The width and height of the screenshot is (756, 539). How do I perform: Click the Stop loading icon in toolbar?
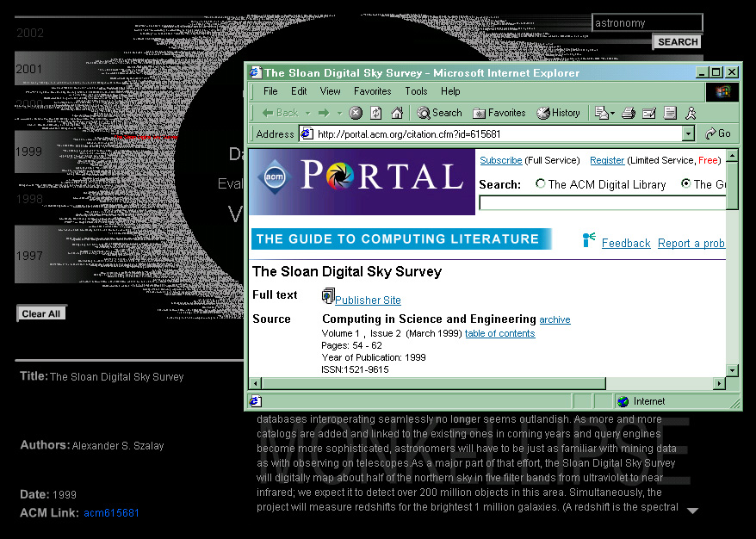click(x=356, y=113)
